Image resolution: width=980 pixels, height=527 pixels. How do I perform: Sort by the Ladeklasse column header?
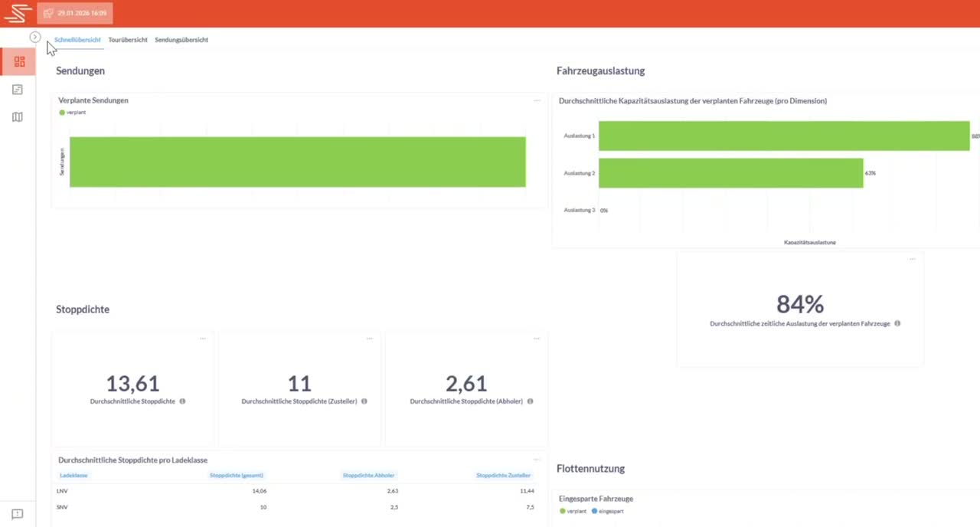point(73,476)
